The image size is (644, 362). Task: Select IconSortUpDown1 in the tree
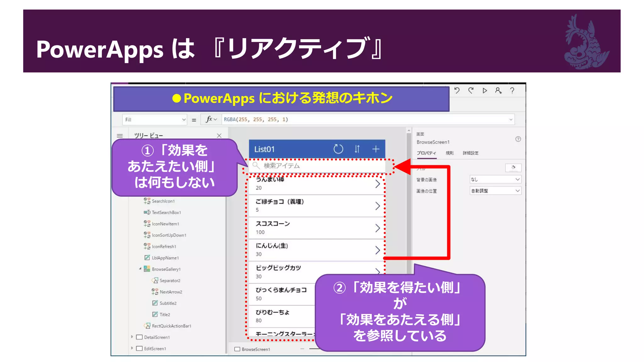(169, 235)
